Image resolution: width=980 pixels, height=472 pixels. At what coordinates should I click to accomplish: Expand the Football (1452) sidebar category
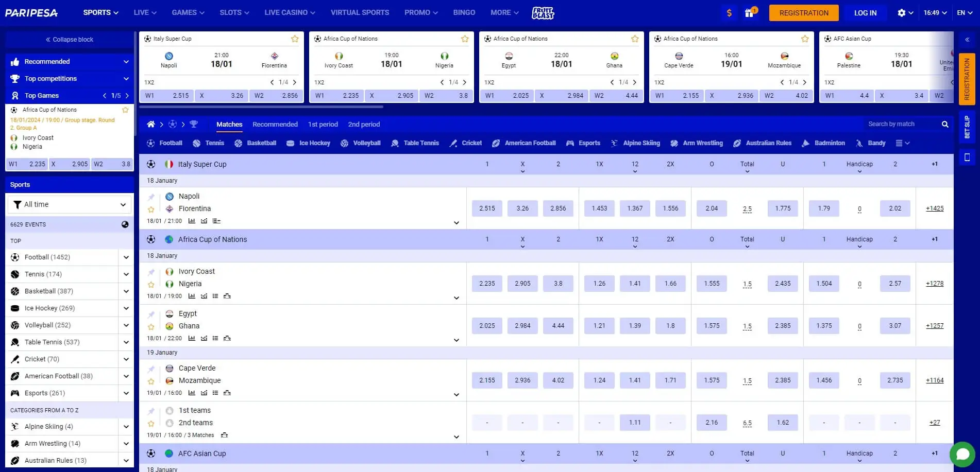coord(126,257)
